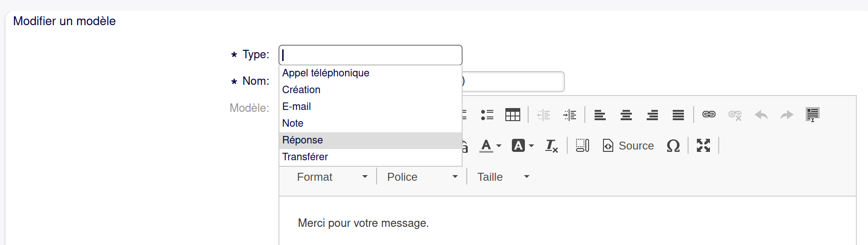Screen dimensions: 868x245
Task: Insert a table in the editor
Action: coord(512,115)
